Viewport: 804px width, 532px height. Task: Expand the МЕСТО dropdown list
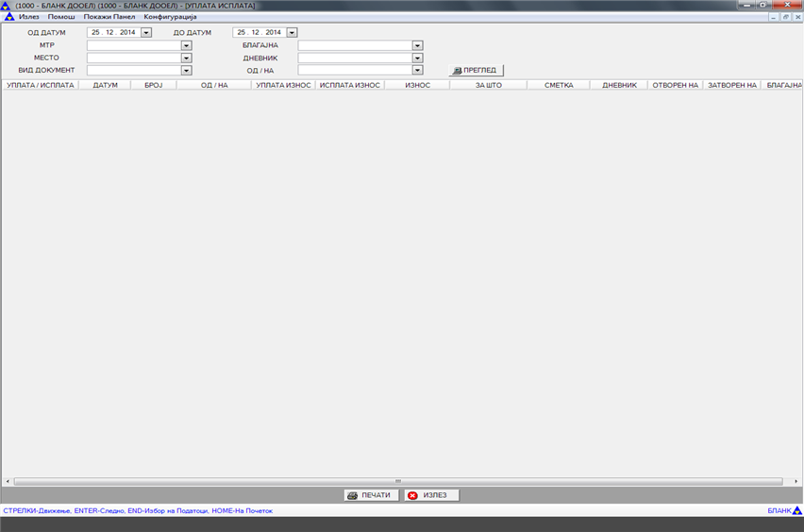[186, 58]
